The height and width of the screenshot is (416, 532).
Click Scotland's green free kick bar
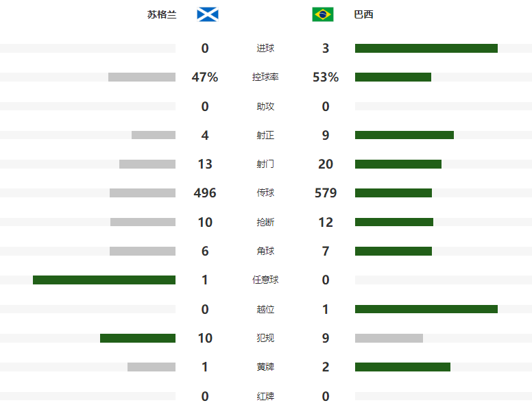(104, 280)
